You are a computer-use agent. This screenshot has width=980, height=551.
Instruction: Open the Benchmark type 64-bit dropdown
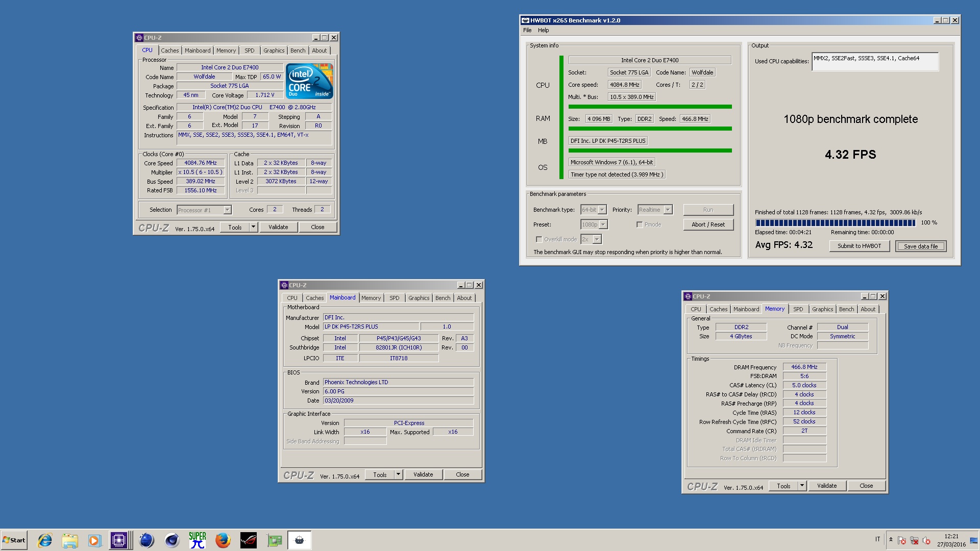click(x=594, y=210)
